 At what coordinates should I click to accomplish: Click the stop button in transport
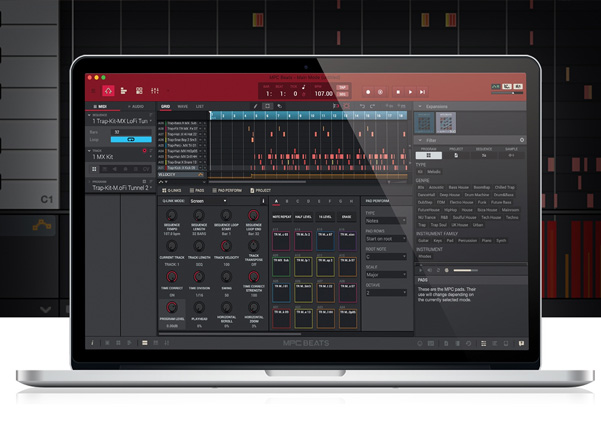(398, 92)
